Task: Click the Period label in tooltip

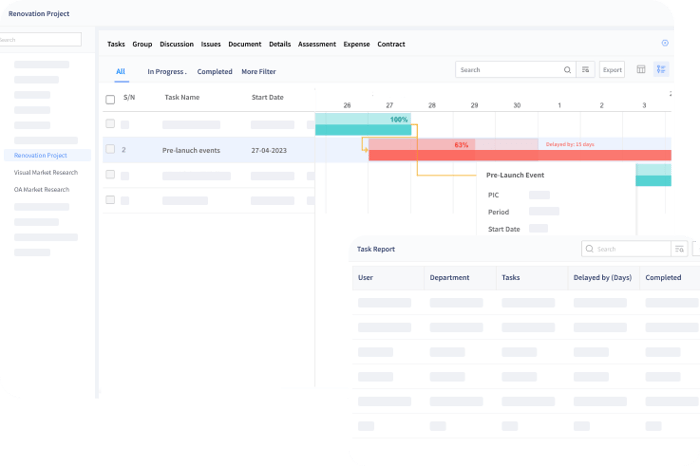Action: pos(498,212)
